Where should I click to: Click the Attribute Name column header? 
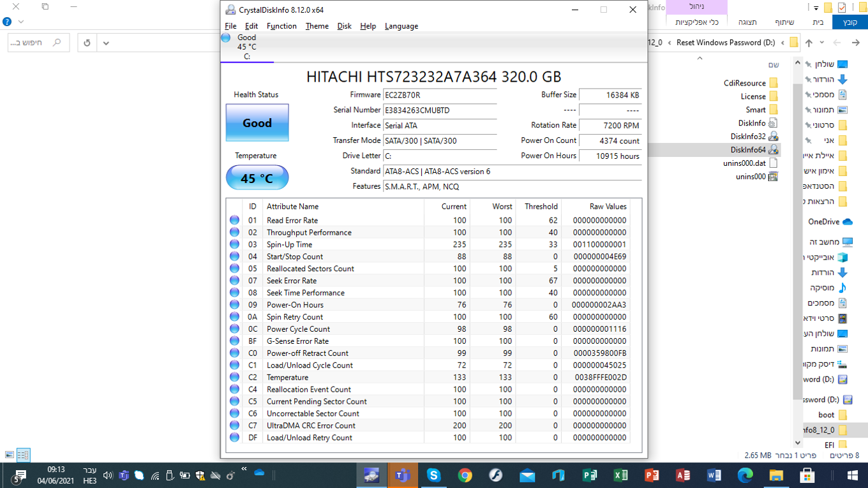pyautogui.click(x=344, y=207)
